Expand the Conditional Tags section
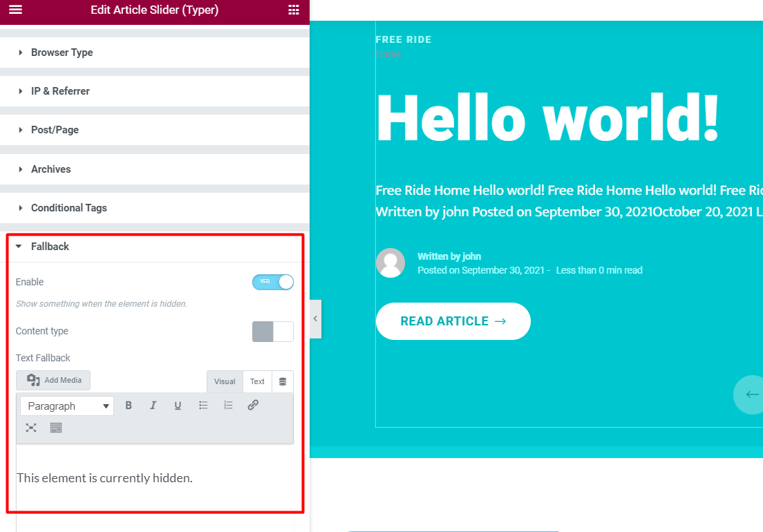763x532 pixels. click(x=155, y=208)
